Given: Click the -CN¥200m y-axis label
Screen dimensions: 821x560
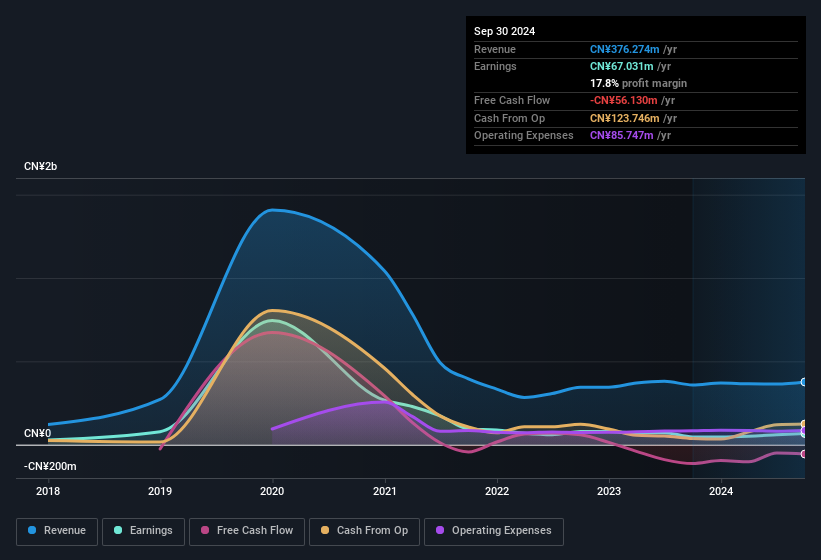Looking at the screenshot, I should point(50,466).
